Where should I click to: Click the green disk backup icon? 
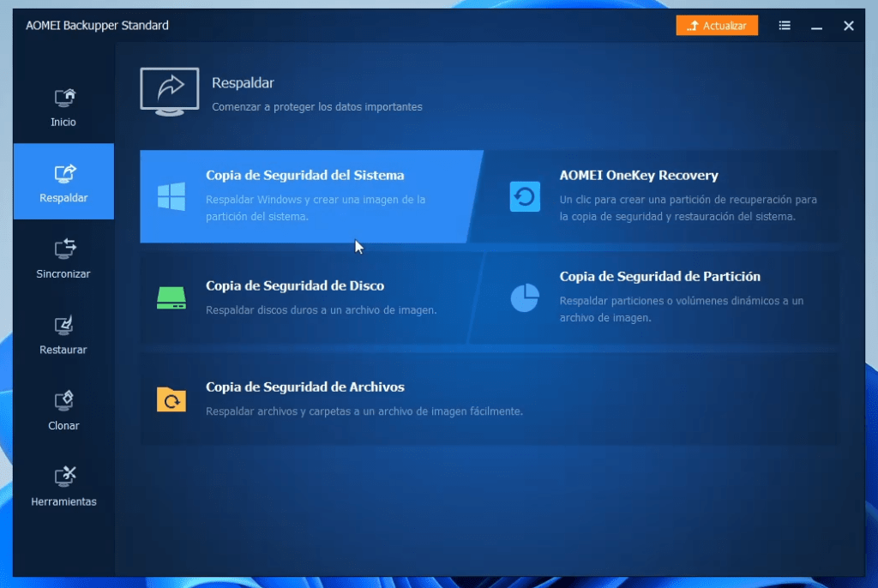pyautogui.click(x=171, y=297)
